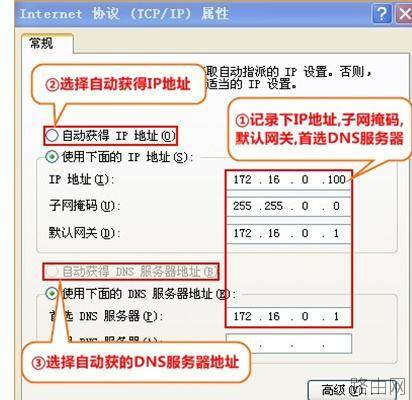Click the empty alternate DNS server field
The image size is (412, 400).
click(289, 344)
